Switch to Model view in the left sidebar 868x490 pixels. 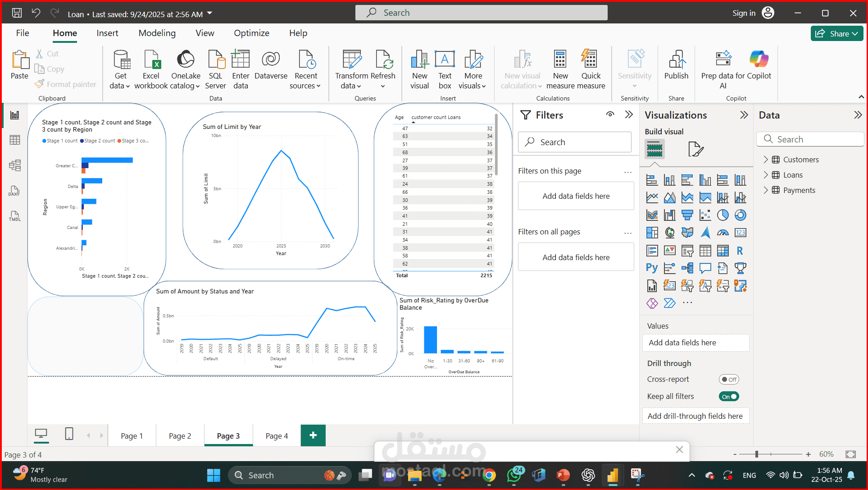click(15, 165)
